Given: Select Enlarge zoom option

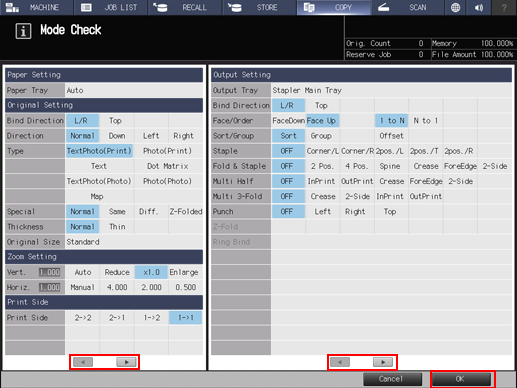Looking at the screenshot, I should coord(185,272).
